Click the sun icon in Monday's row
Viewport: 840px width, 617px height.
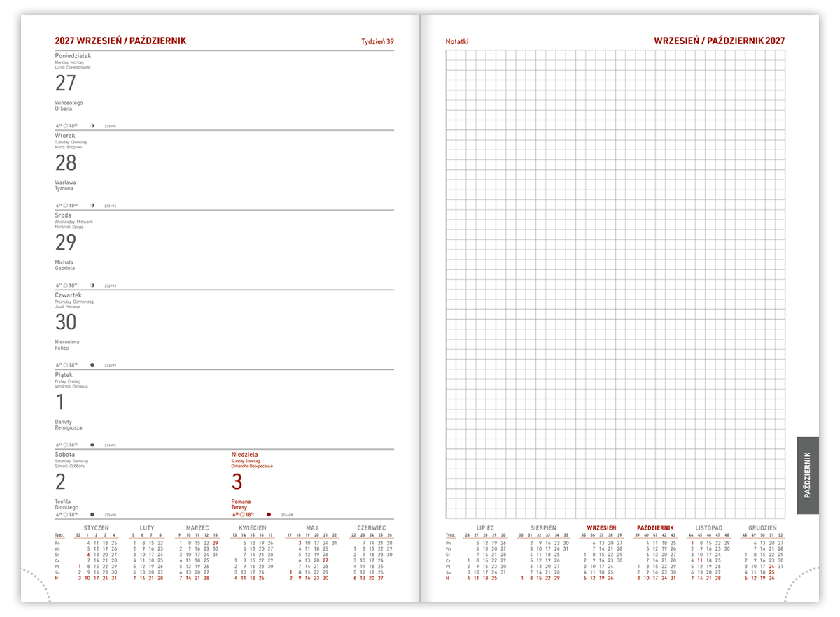(65, 126)
